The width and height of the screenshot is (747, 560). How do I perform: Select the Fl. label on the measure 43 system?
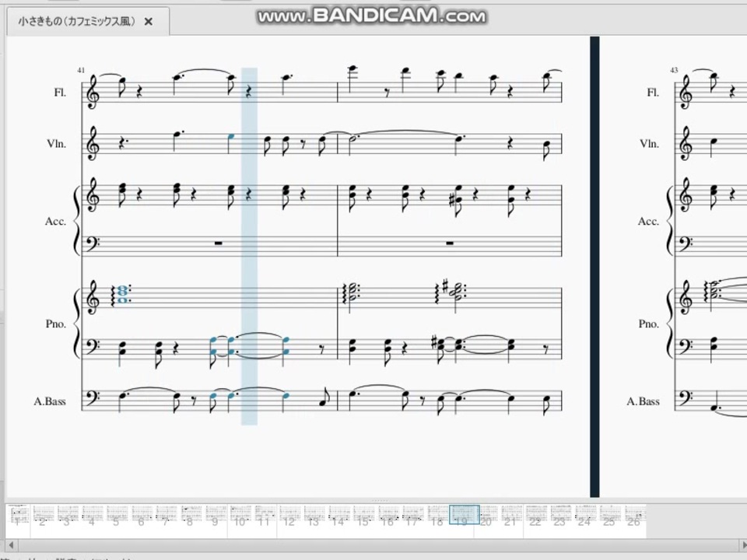click(x=653, y=93)
